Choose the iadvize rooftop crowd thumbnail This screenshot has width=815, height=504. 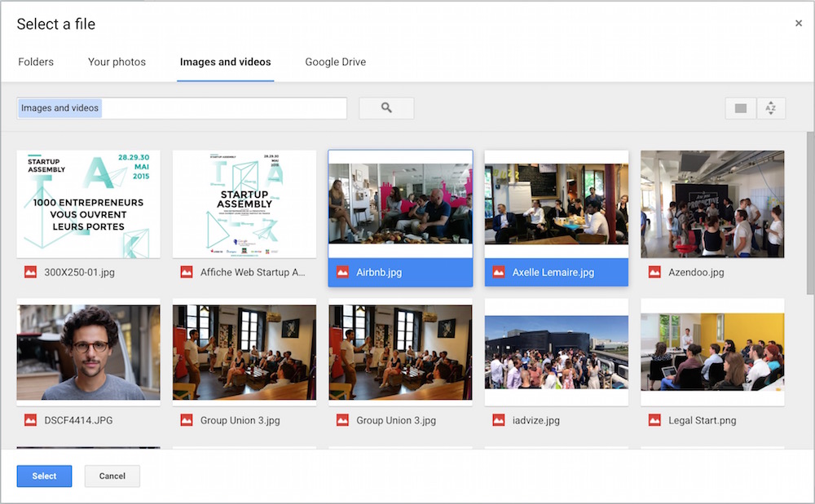pos(556,353)
